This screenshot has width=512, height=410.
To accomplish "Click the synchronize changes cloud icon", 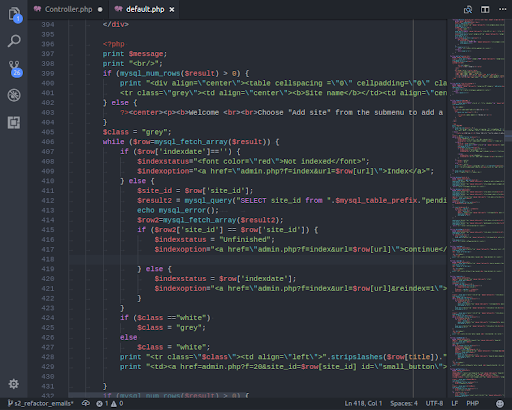I will 86,403.
